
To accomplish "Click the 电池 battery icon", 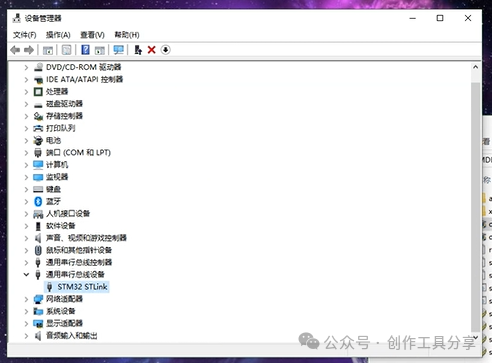I will [x=38, y=140].
